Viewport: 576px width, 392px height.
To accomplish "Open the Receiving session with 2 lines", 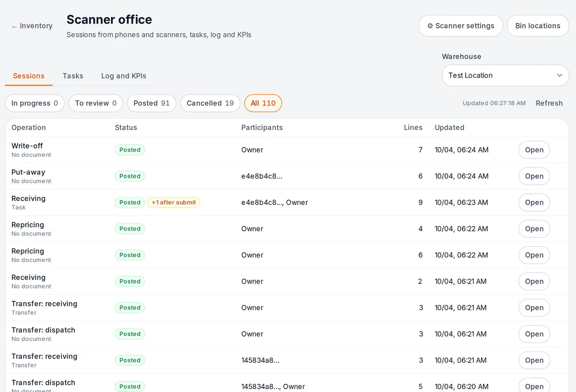I will pyautogui.click(x=534, y=282).
